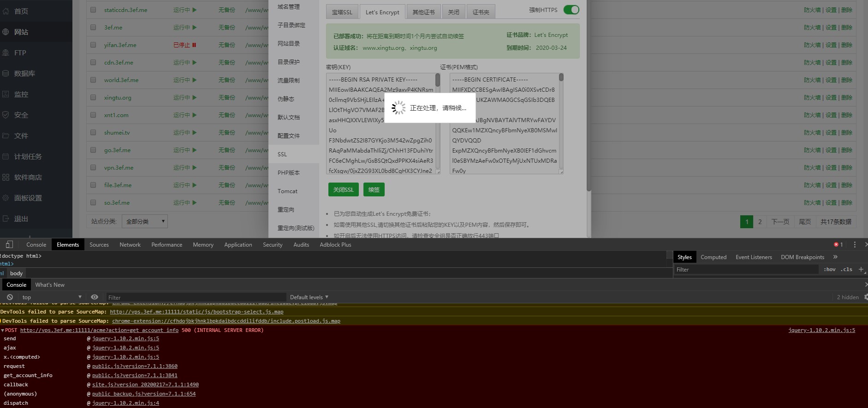868x408 pixels.
Task: Open the 监控 monitoring icon
Action: click(6, 94)
